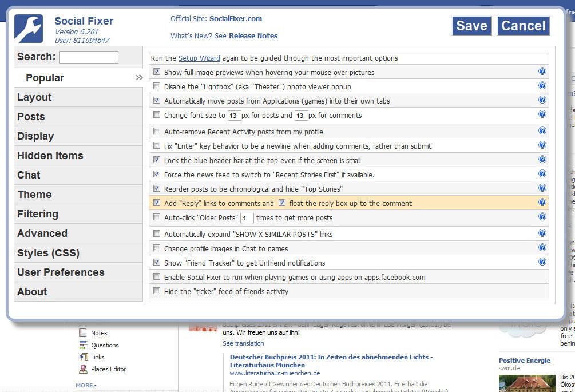Click the Social Fixer wrench logo
This screenshot has width=575, height=392.
click(30, 27)
